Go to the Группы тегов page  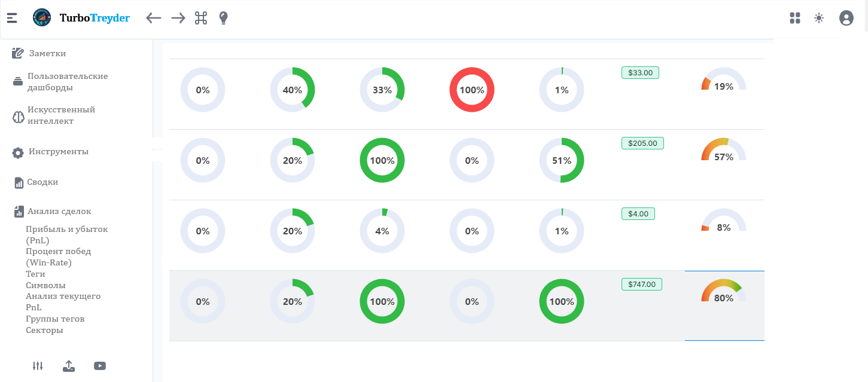(x=55, y=319)
